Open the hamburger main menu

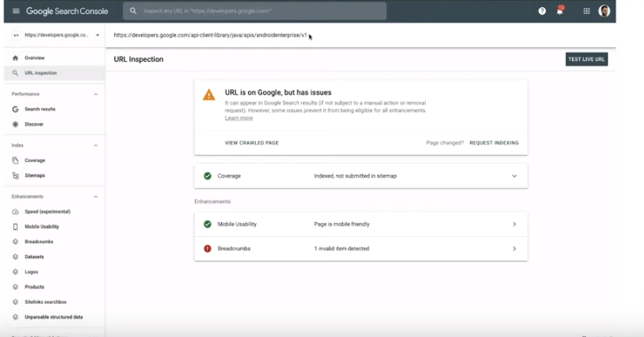point(16,11)
